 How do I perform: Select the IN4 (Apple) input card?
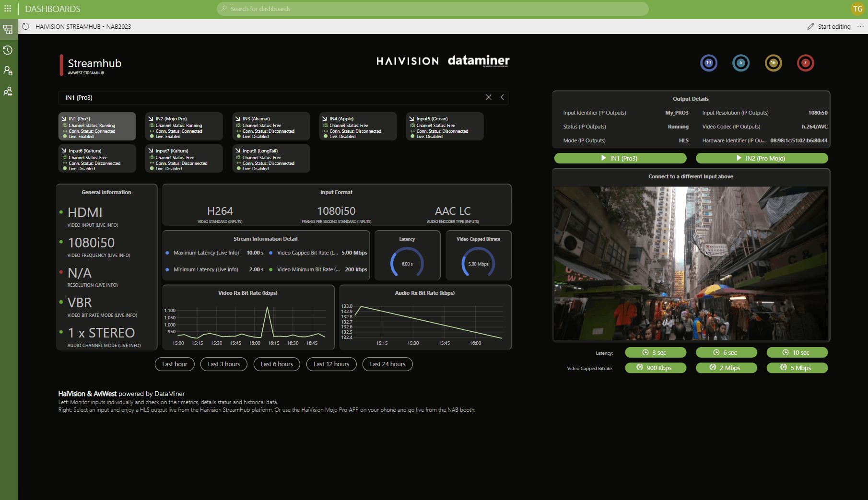tap(358, 127)
